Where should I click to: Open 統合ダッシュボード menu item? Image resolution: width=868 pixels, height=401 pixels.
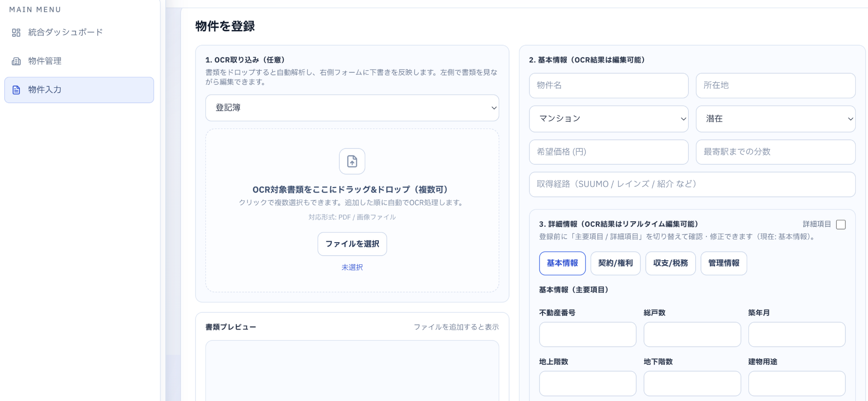point(79,33)
